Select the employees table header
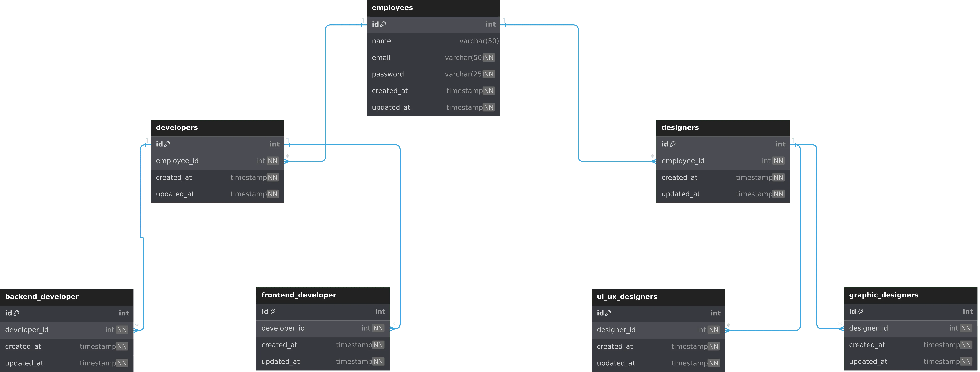The height and width of the screenshot is (372, 980). tap(433, 8)
